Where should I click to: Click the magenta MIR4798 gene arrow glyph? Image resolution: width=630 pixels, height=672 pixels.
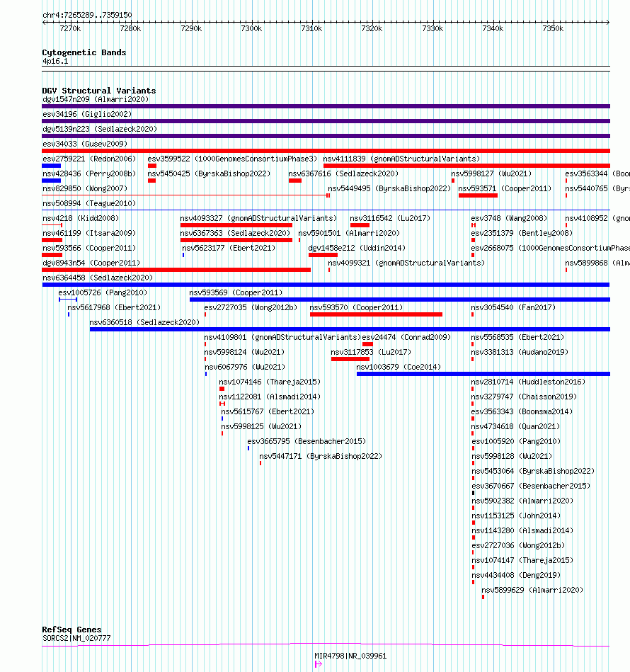319,664
